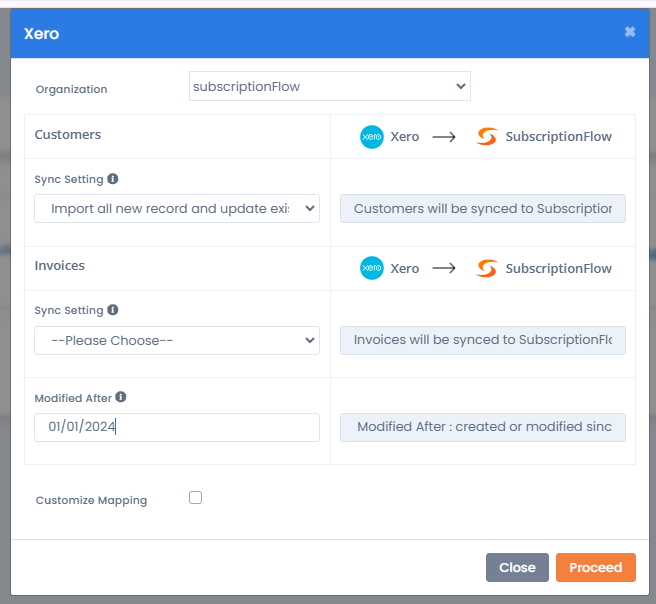Click the 'Modified After : created or modified' box

pos(483,427)
